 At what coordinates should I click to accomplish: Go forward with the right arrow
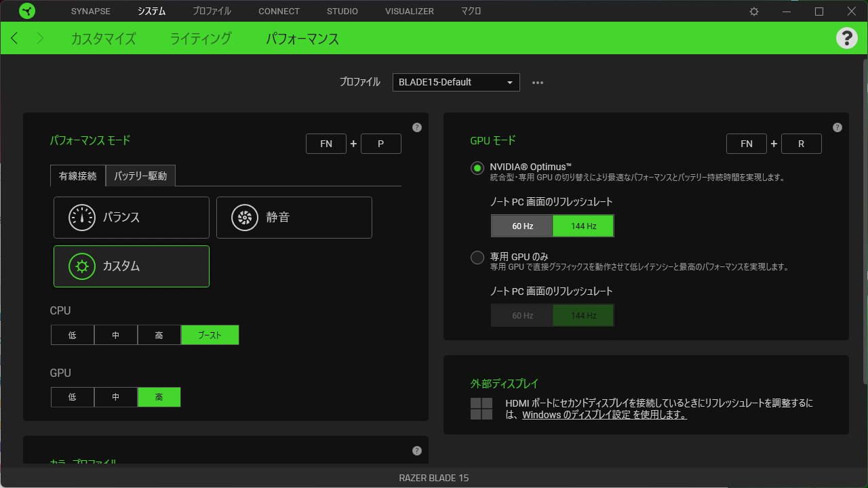pyautogui.click(x=40, y=39)
